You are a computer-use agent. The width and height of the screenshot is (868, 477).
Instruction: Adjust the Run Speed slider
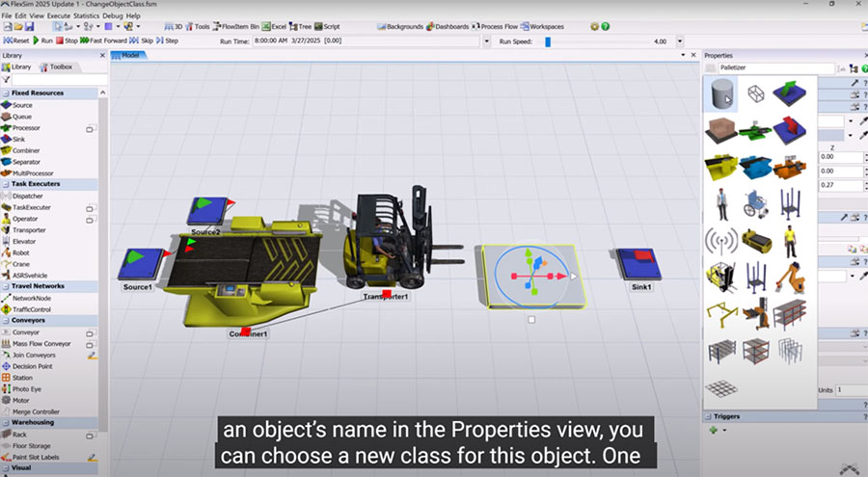[x=548, y=41]
